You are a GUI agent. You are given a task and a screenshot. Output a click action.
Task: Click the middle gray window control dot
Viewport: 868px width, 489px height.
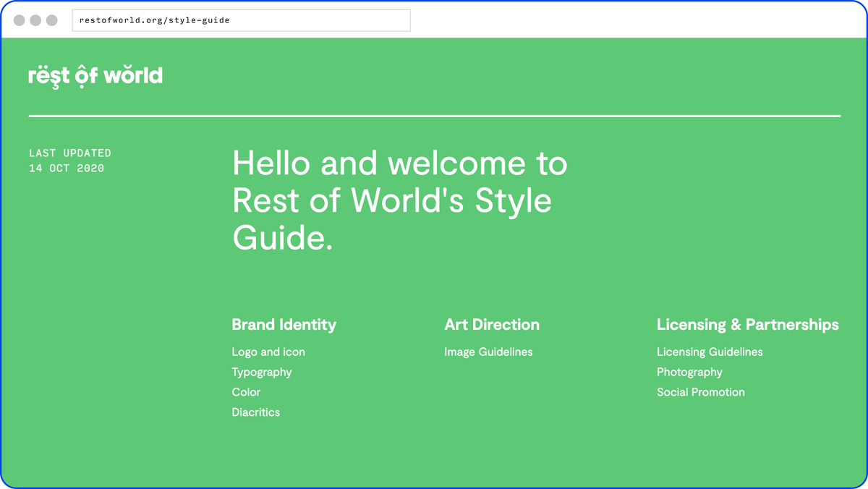[35, 20]
